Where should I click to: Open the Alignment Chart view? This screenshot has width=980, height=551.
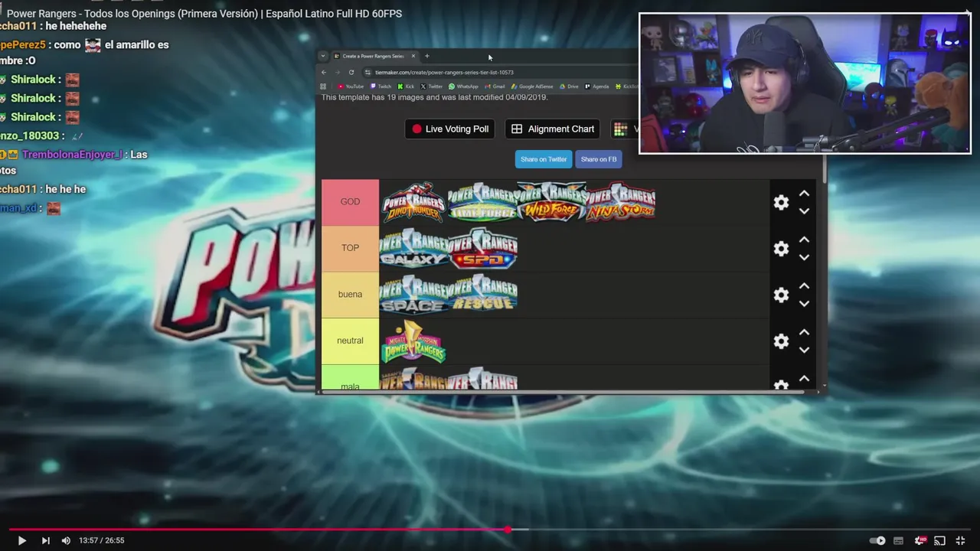[x=553, y=129]
